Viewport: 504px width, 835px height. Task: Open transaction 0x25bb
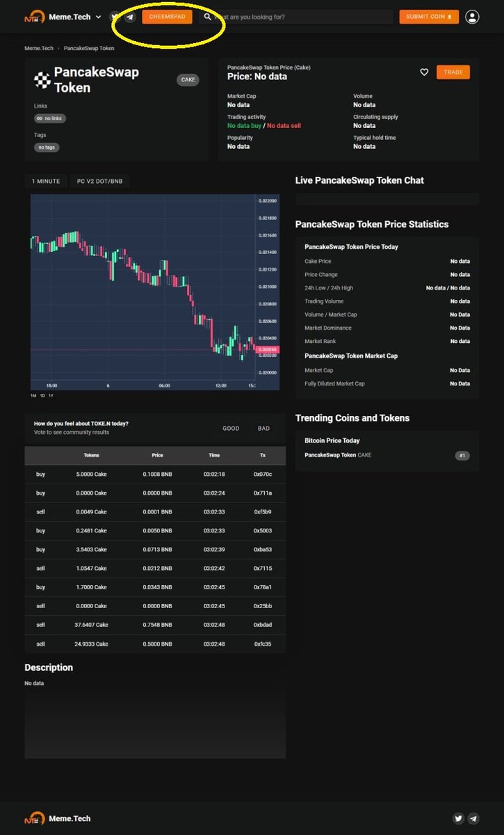coord(263,606)
